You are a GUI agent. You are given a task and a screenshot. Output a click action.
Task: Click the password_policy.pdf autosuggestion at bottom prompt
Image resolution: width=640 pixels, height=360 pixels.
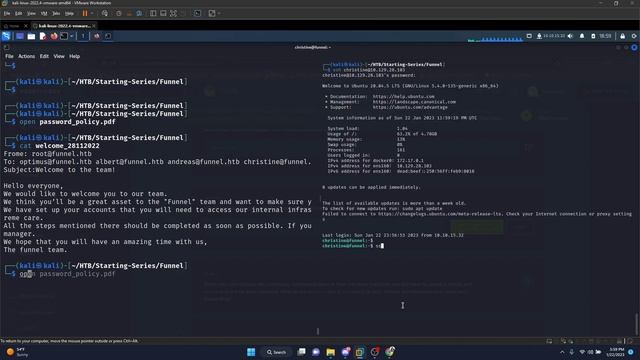77,274
